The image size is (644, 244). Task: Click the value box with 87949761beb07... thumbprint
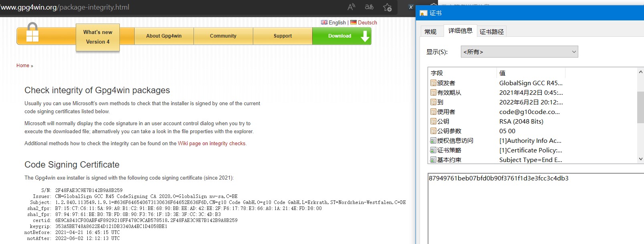[536, 208]
